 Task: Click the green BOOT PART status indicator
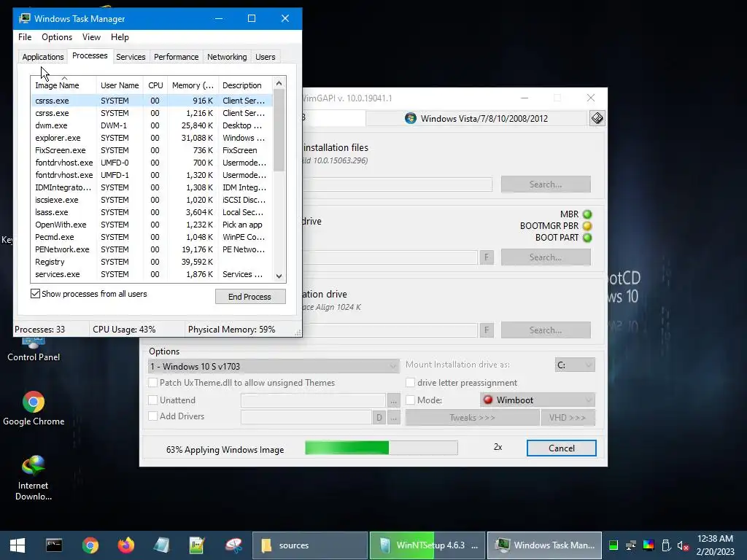(x=587, y=238)
